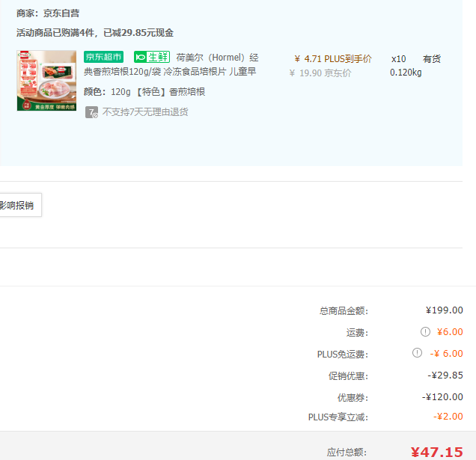Click the 优惠券 label
This screenshot has width=476, height=460.
tap(353, 397)
